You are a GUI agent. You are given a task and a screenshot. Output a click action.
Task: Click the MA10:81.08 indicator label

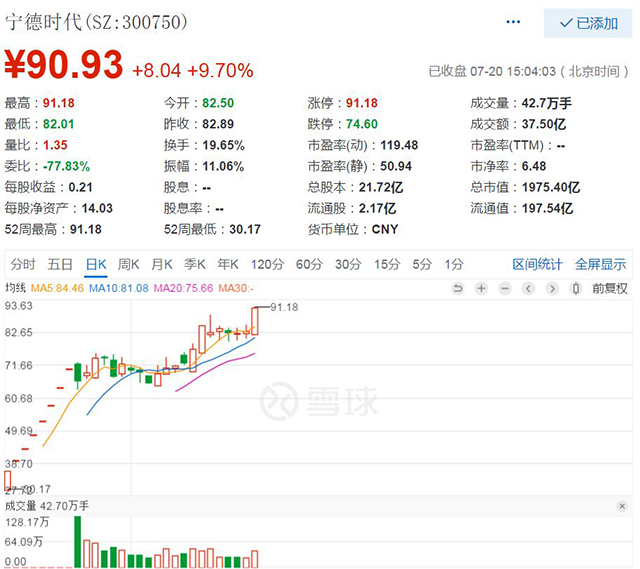[x=119, y=288]
